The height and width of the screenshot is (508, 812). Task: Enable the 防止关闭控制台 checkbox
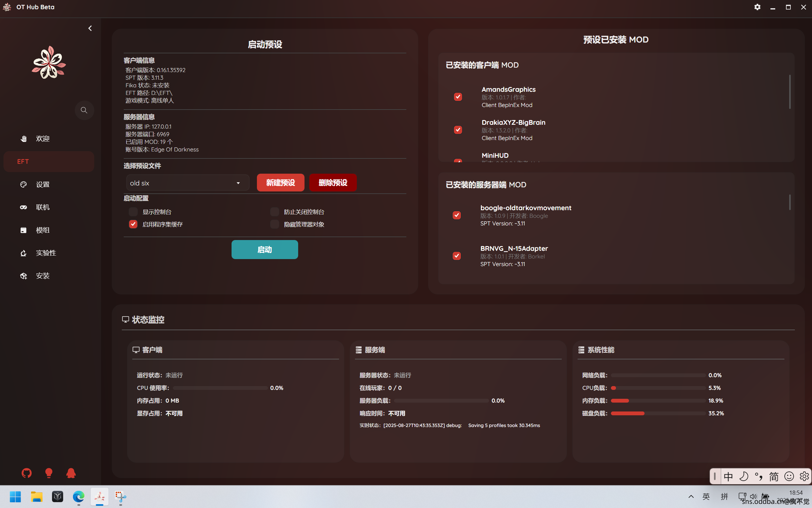274,212
